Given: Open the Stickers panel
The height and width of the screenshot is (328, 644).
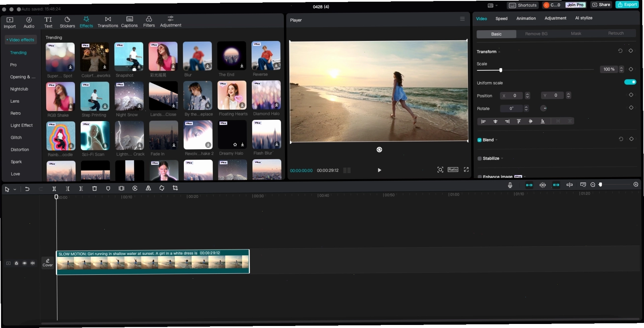Looking at the screenshot, I should tap(67, 22).
